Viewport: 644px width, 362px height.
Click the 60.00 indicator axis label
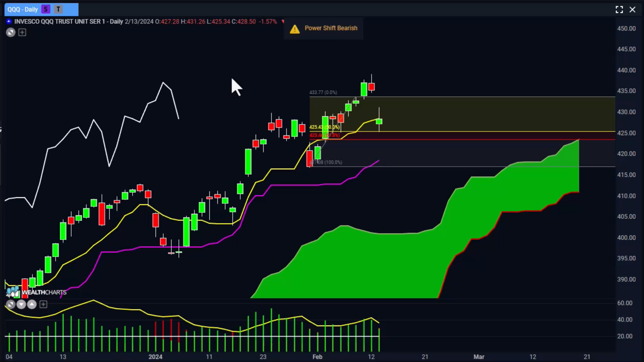(x=625, y=303)
